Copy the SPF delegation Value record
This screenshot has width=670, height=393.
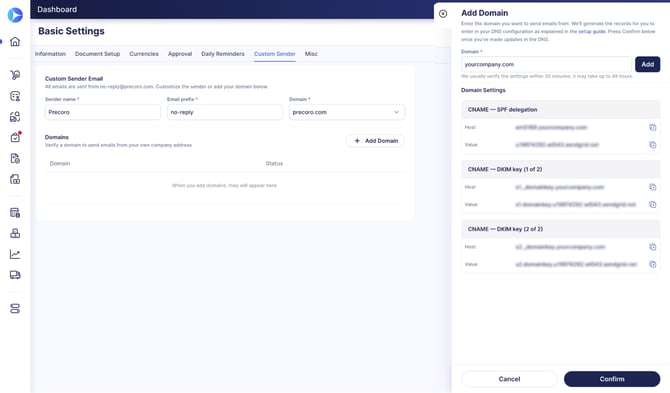tap(652, 145)
